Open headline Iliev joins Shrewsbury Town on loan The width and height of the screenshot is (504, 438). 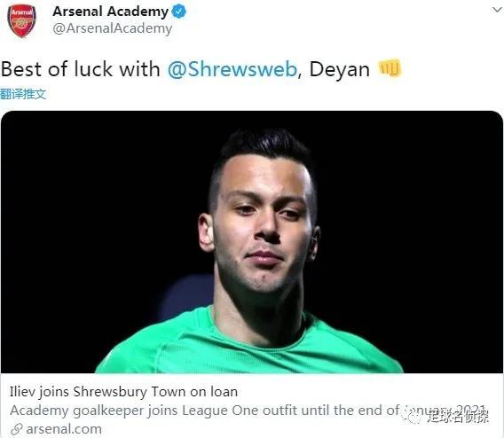pos(123,392)
